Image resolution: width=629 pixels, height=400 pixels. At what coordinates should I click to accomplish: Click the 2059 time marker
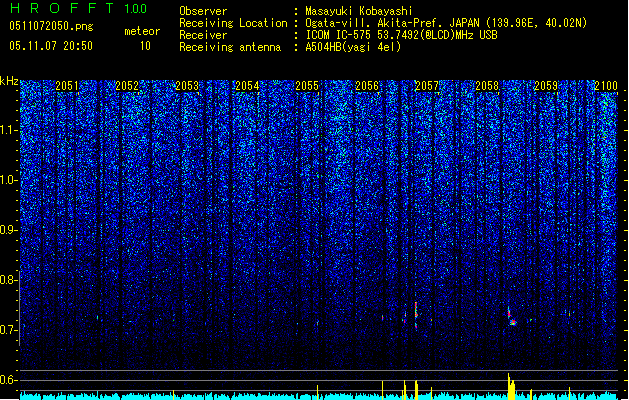tap(546, 85)
